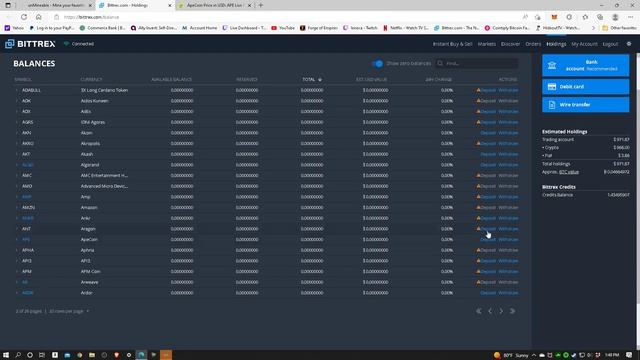Toggle Show zero balances switch
The height and width of the screenshot is (360, 640).
point(378,63)
